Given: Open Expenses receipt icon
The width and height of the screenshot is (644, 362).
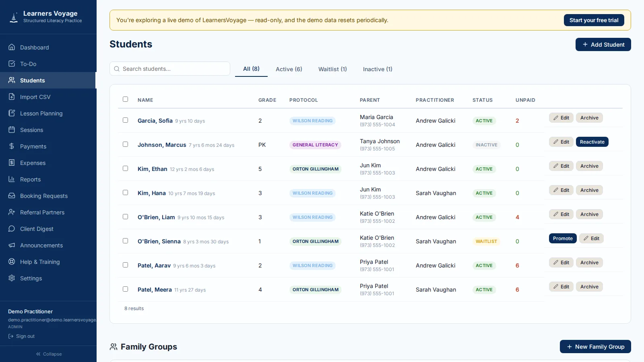Looking at the screenshot, I should pyautogui.click(x=12, y=162).
